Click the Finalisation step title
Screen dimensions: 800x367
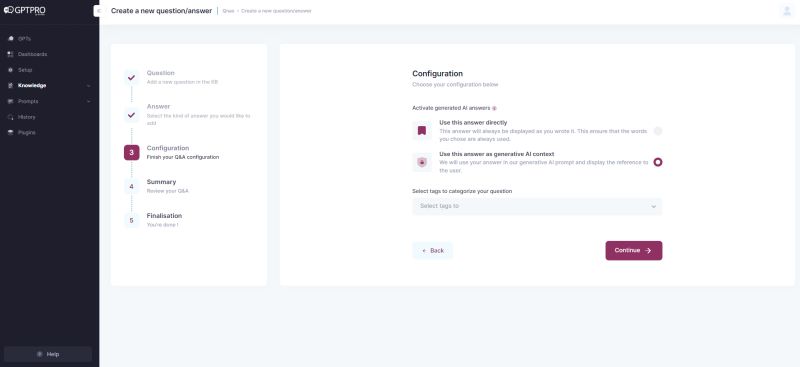click(164, 216)
